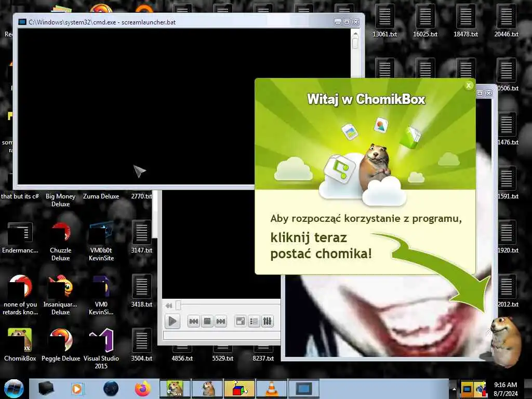Click the black box pinned taskbar icon

(x=46, y=389)
